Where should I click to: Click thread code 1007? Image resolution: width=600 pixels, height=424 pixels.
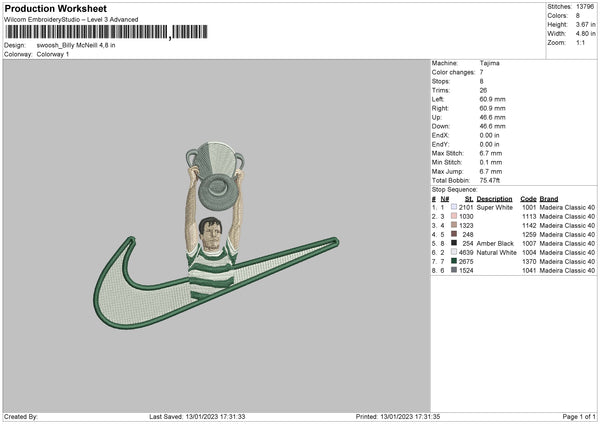click(529, 243)
